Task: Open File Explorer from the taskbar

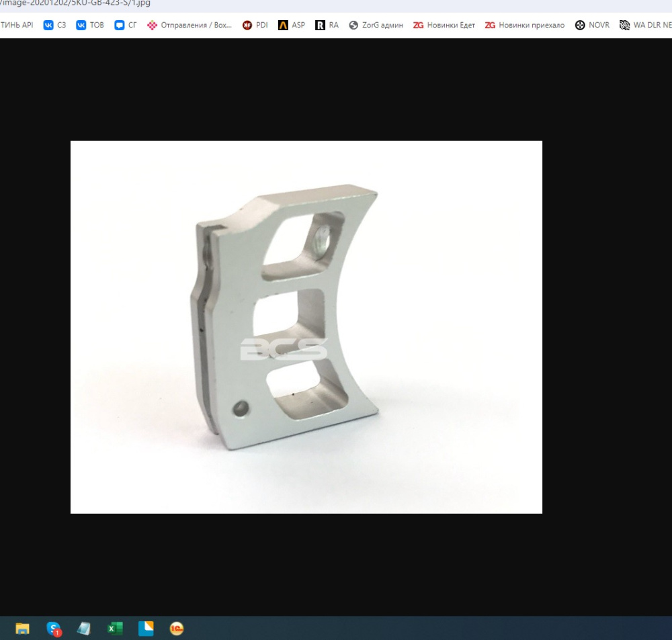Action: coord(22,629)
